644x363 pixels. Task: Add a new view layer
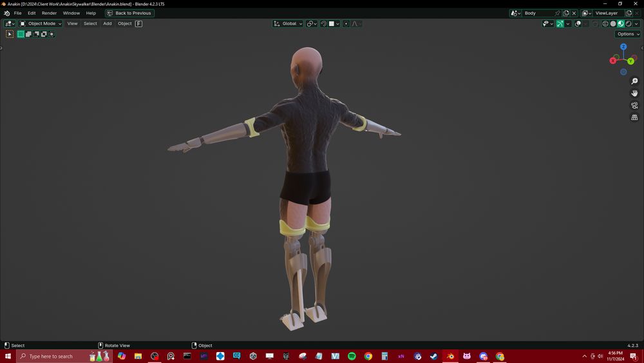629,13
